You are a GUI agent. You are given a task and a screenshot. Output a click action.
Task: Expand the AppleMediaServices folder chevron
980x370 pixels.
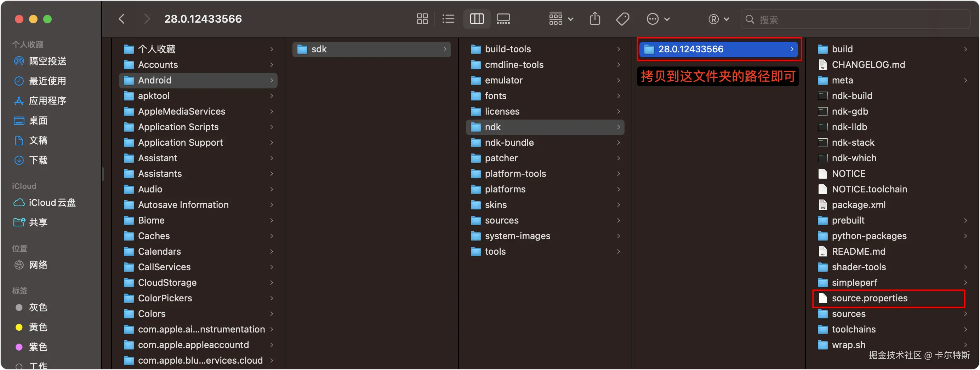point(272,111)
